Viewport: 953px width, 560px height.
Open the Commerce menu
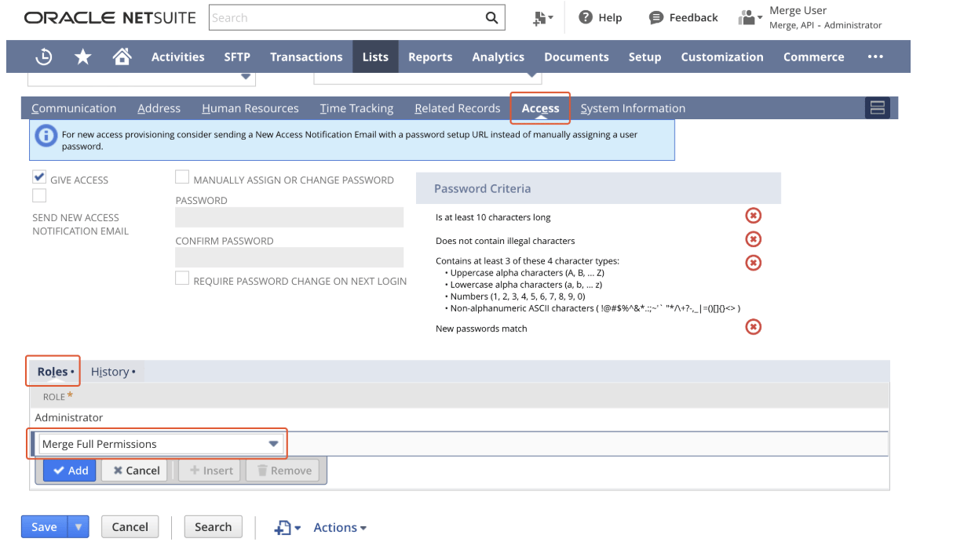tap(814, 56)
